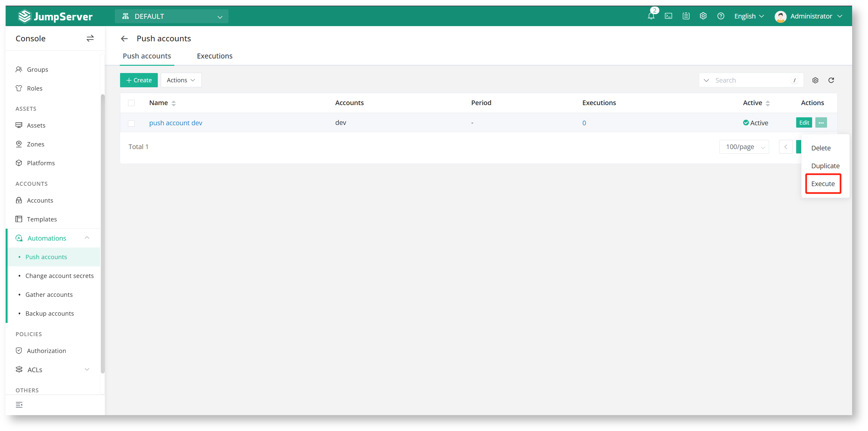Click the Active status label in row
868x431 pixels.
coord(756,123)
